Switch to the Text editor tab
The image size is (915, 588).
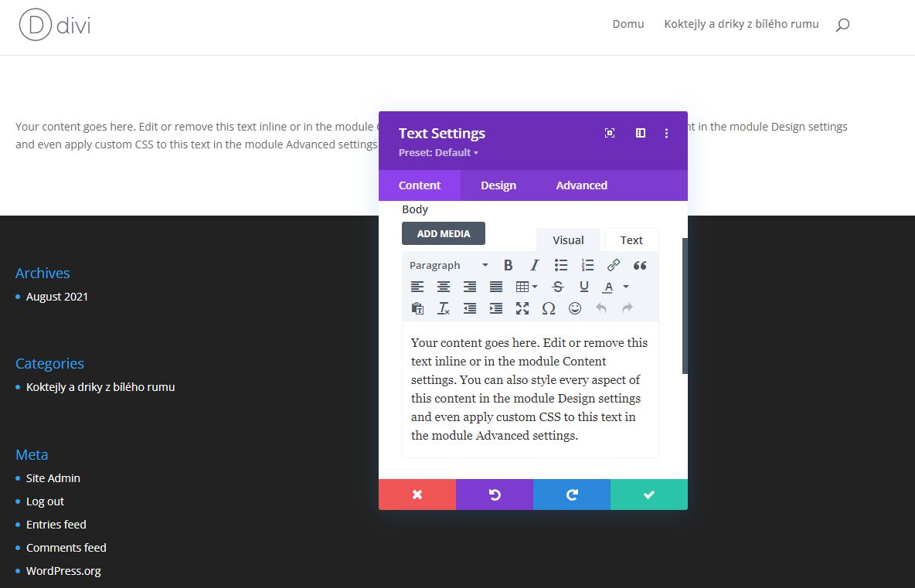click(x=631, y=240)
